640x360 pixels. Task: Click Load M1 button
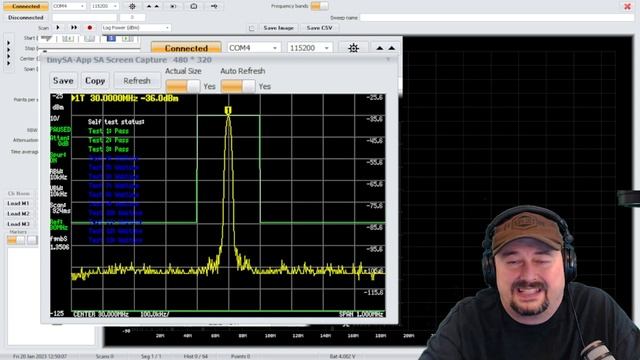point(18,203)
